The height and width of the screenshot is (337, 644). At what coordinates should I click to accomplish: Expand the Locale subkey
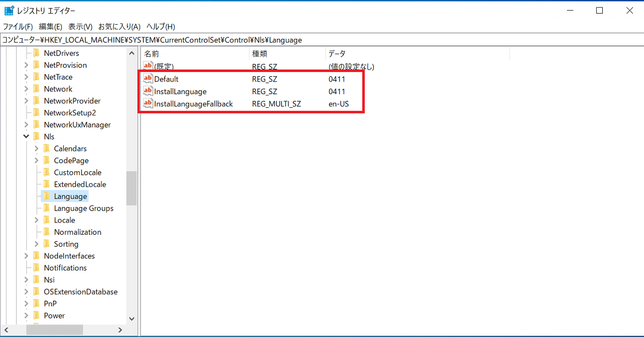pos(36,220)
